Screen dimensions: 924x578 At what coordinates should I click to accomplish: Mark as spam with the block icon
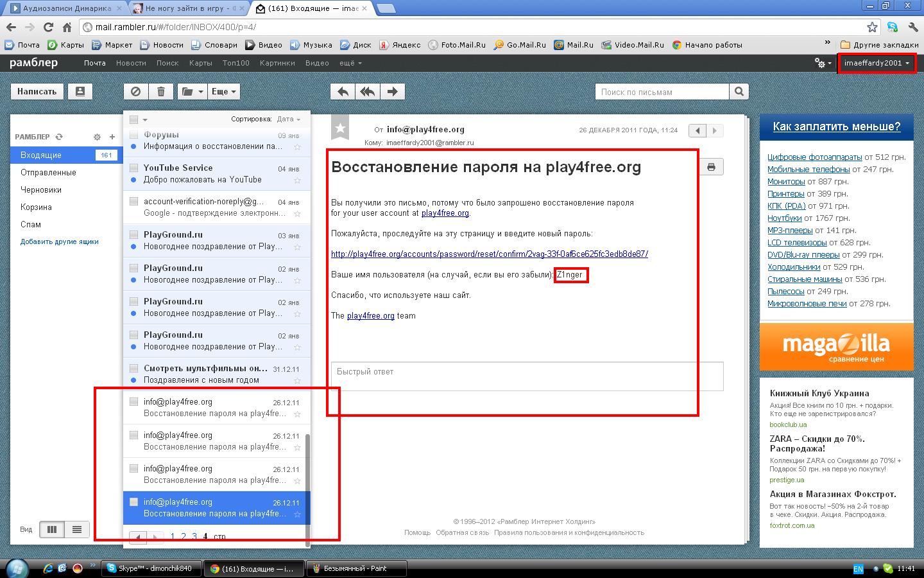click(135, 92)
